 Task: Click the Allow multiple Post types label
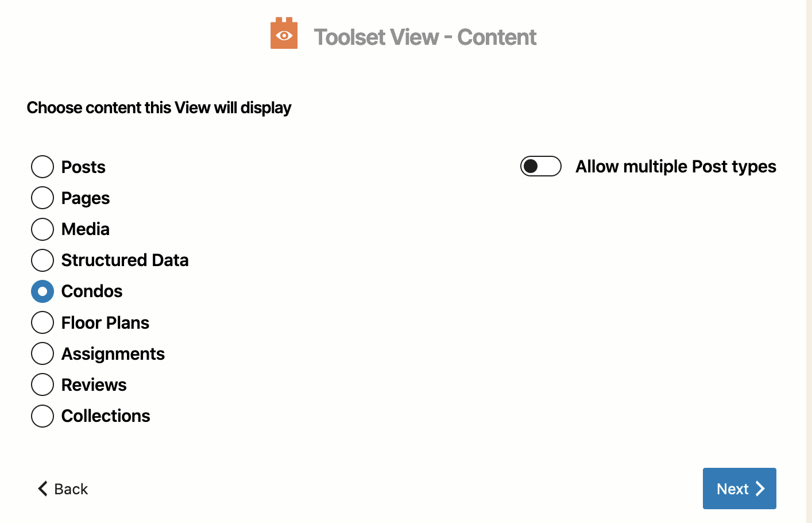[676, 167]
